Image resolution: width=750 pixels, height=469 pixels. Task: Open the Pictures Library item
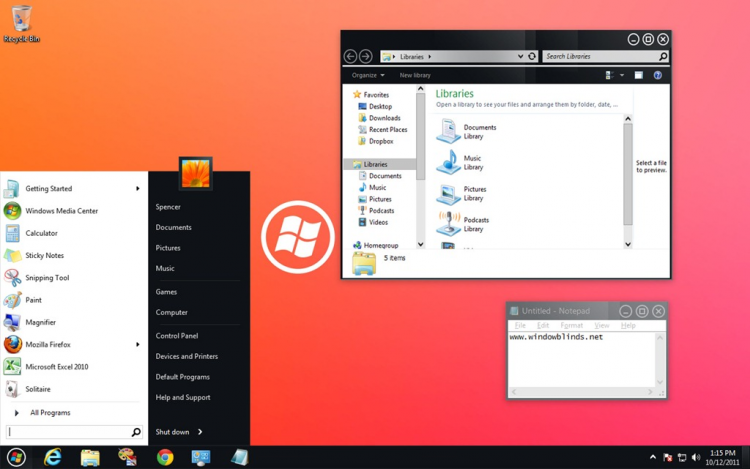coord(461,193)
